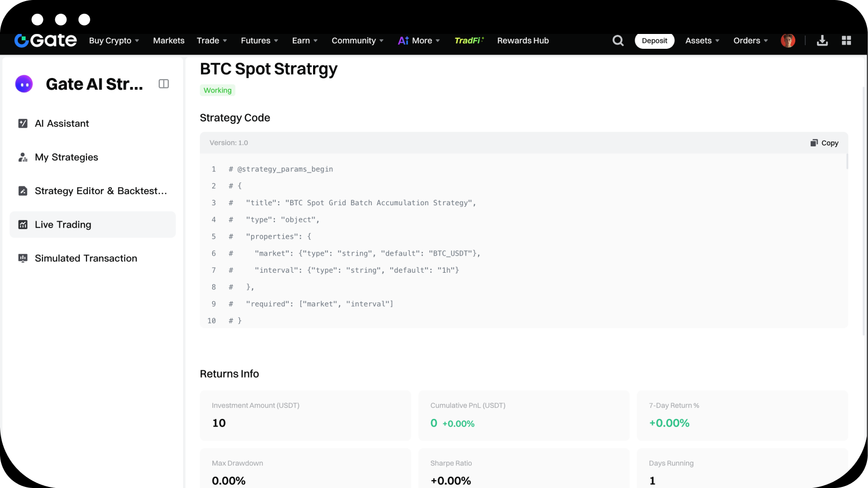Image resolution: width=868 pixels, height=488 pixels.
Task: Click the Sharpe Ratio value
Action: [451, 481]
